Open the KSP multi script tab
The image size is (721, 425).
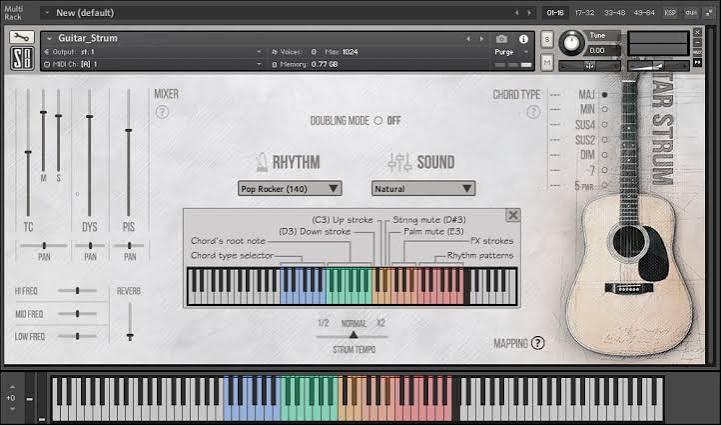[670, 13]
